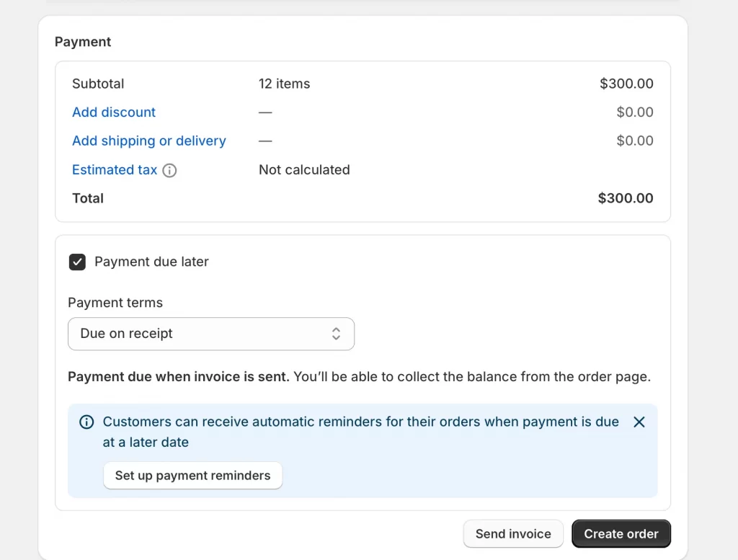Open the Estimated tax details
Screen dimensions: 738x560
115,170
